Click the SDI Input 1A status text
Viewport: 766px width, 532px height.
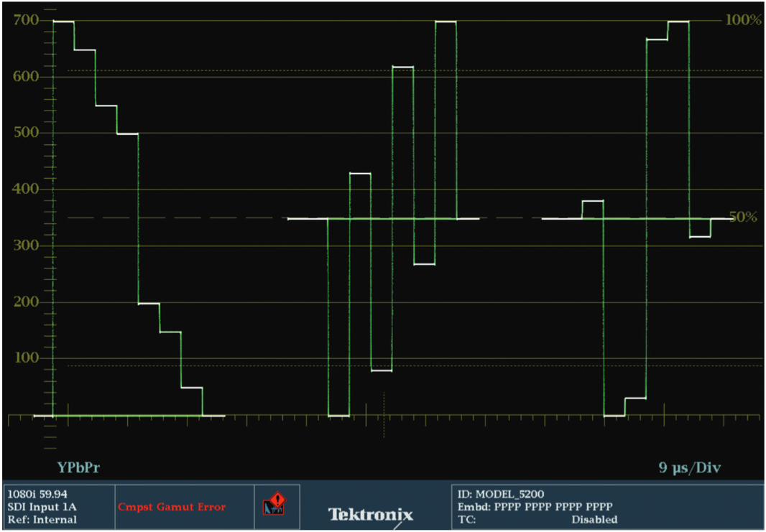point(42,507)
